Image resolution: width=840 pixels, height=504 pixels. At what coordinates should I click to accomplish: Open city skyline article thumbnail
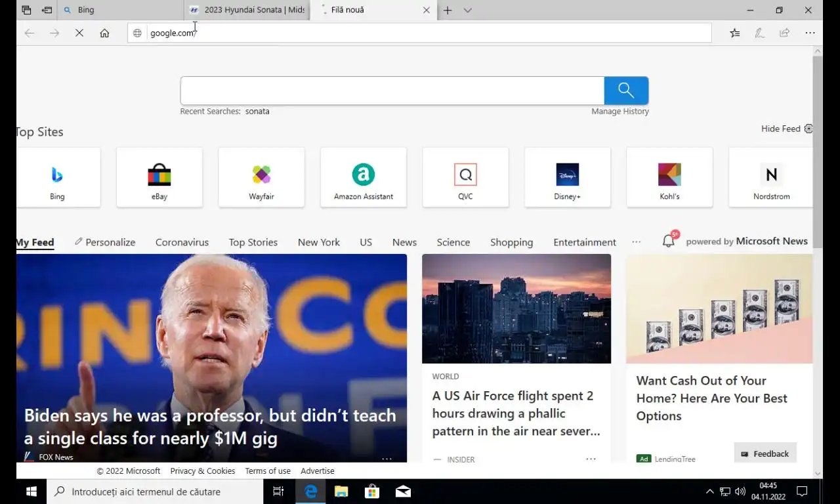pos(516,308)
